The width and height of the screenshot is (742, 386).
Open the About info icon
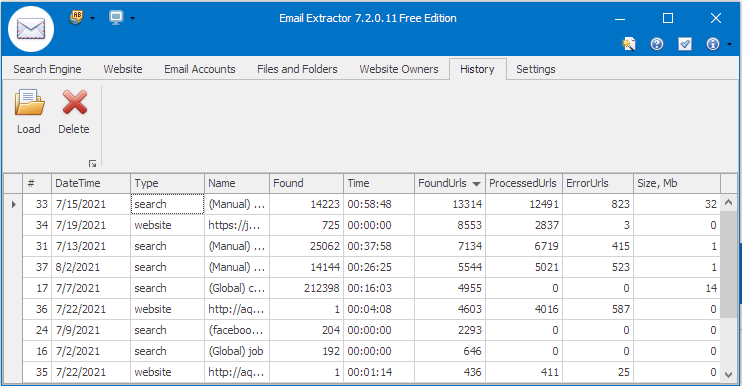point(713,44)
